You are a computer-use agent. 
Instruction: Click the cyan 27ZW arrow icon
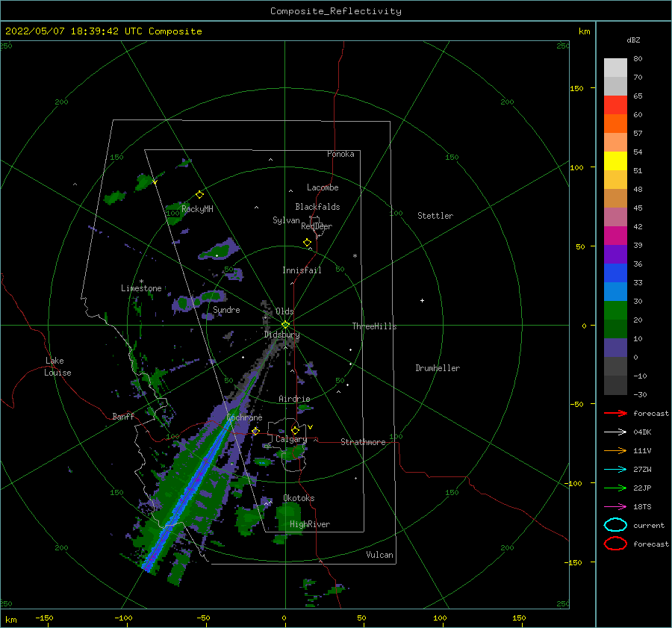click(615, 470)
